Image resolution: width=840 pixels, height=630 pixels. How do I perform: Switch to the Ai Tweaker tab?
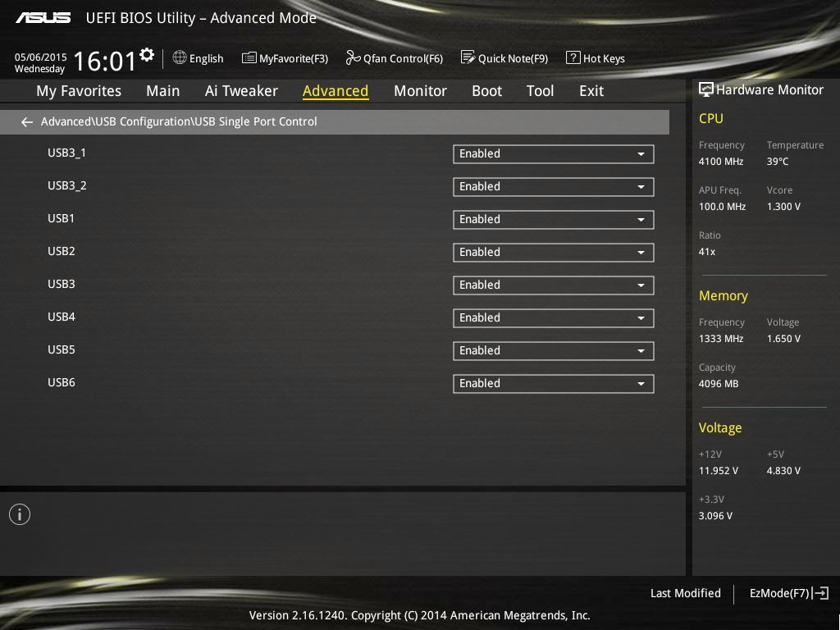click(241, 91)
